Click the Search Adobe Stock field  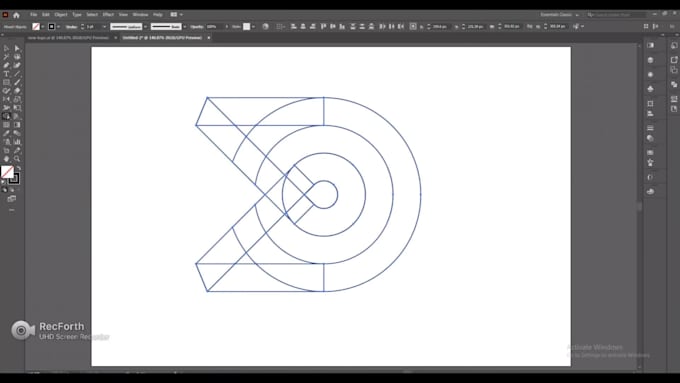coord(616,15)
